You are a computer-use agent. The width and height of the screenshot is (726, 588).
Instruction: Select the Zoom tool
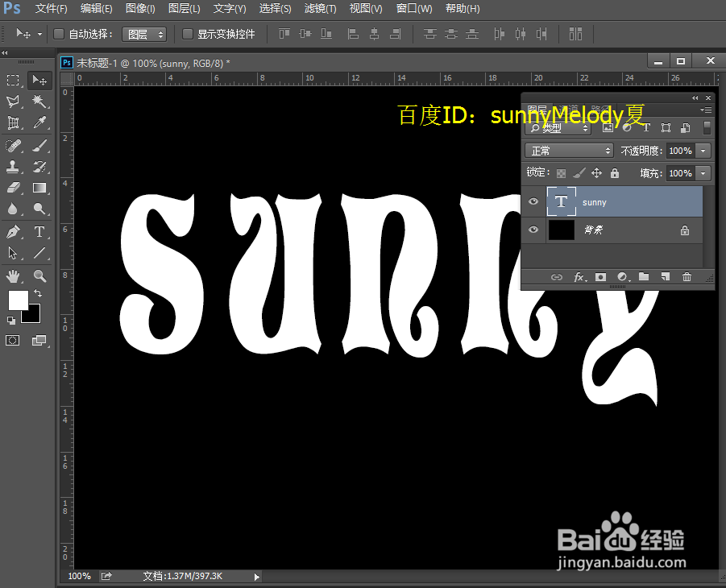[x=39, y=276]
